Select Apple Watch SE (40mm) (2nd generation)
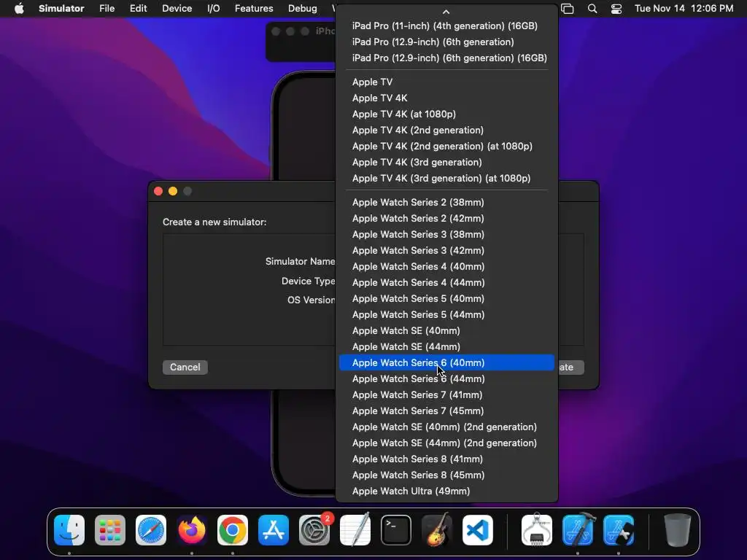Image resolution: width=747 pixels, height=560 pixels. [x=447, y=427]
